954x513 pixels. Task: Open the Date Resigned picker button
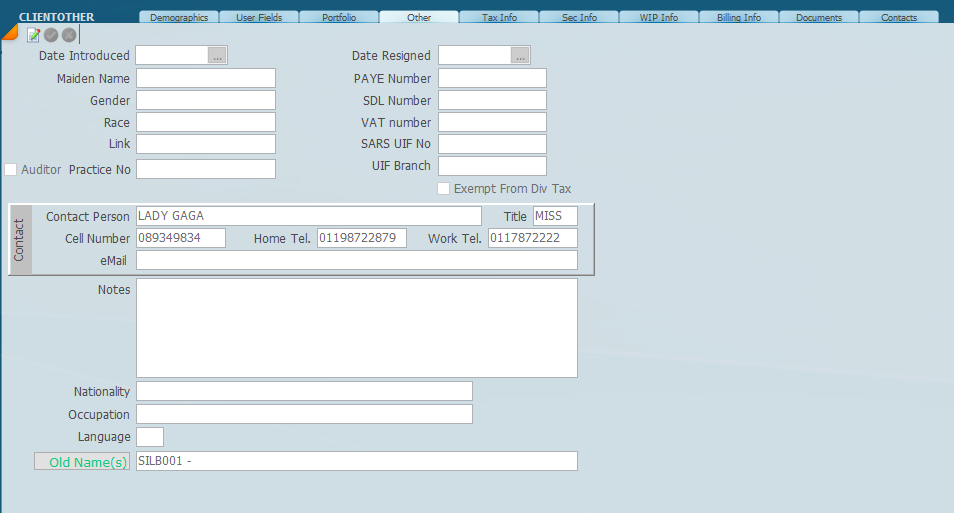pyautogui.click(x=520, y=56)
